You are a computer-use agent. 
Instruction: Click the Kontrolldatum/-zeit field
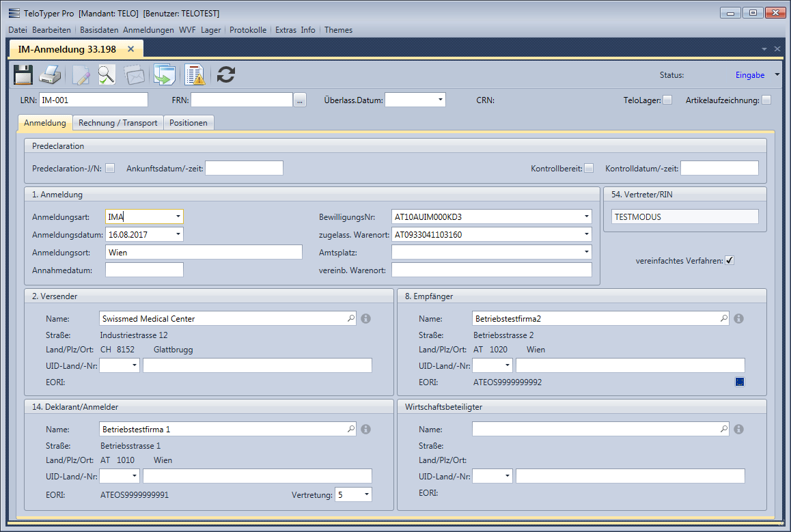click(719, 168)
